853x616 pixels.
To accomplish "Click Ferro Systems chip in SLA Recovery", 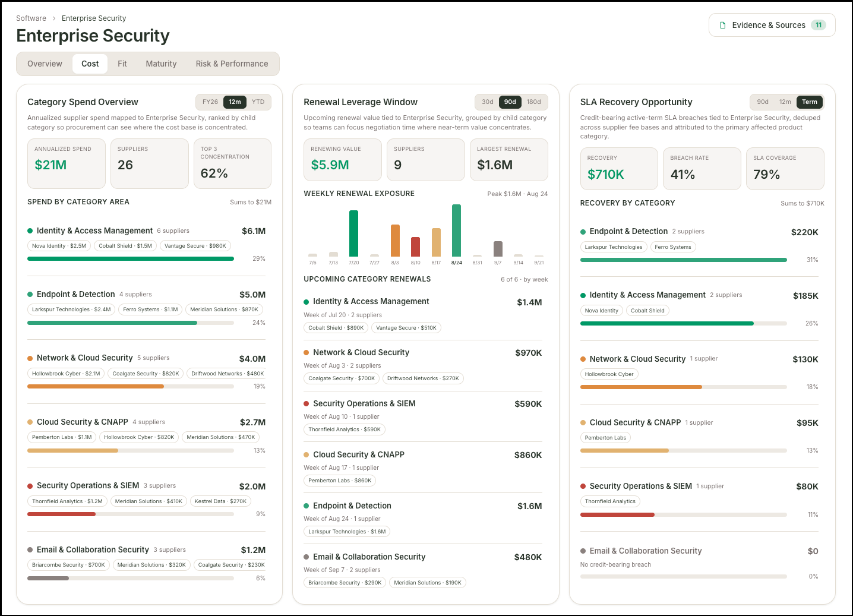I will coord(673,247).
